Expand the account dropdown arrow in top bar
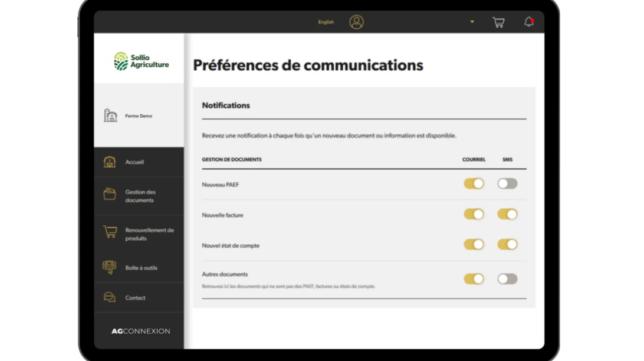 coord(472,22)
